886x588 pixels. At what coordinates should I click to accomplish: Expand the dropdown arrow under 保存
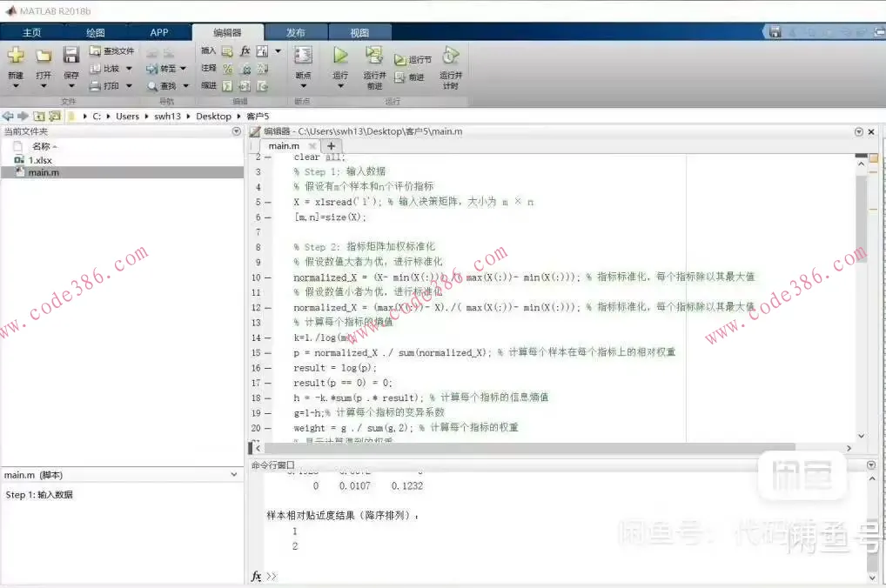[x=71, y=86]
